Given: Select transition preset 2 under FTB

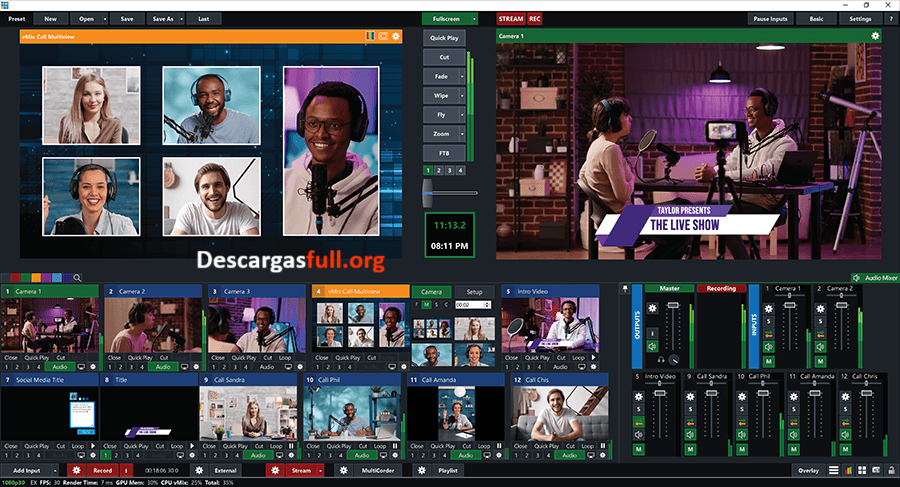Looking at the screenshot, I should tap(439, 171).
